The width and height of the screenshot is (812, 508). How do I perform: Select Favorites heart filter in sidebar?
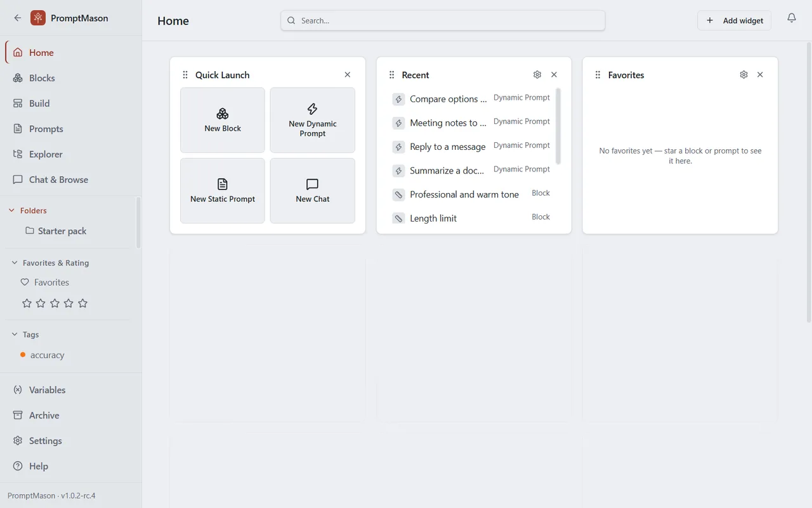click(x=44, y=283)
